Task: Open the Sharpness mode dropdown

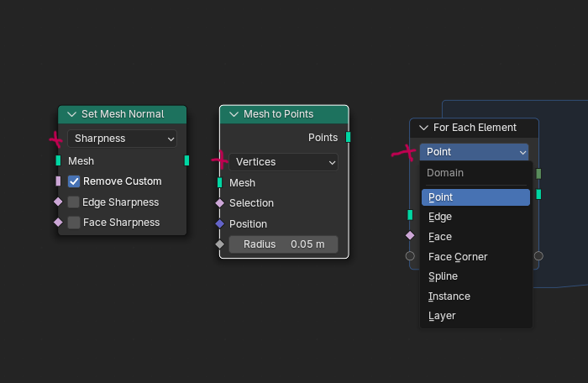Action: click(122, 139)
